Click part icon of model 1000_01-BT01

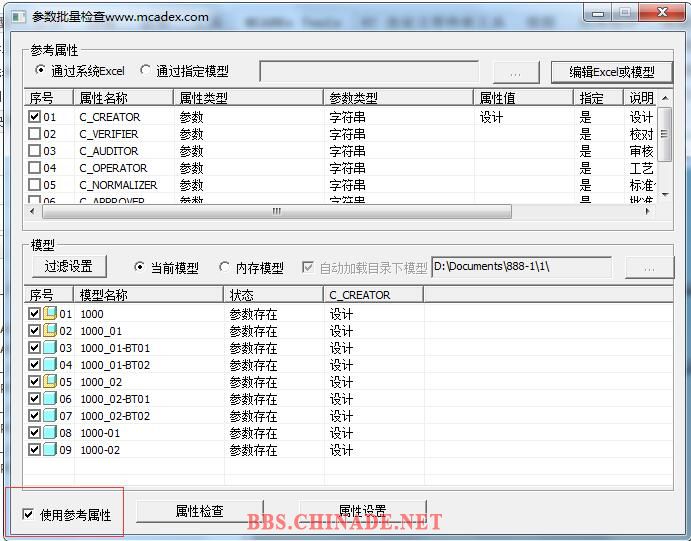click(50, 348)
